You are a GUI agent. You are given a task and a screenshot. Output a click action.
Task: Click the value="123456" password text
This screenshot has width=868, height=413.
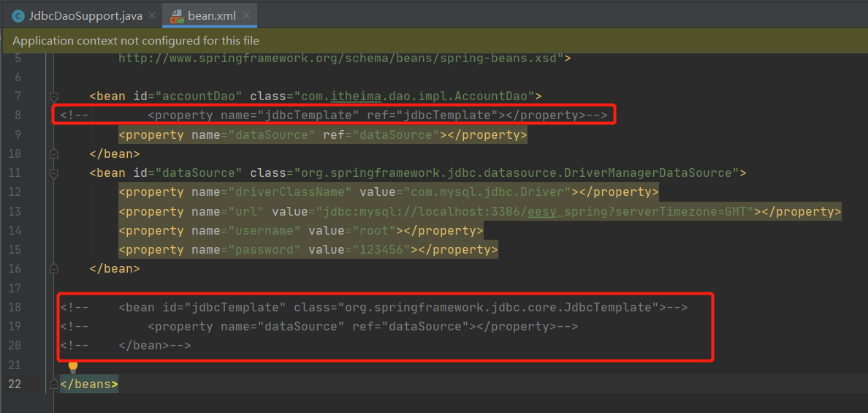coord(359,250)
